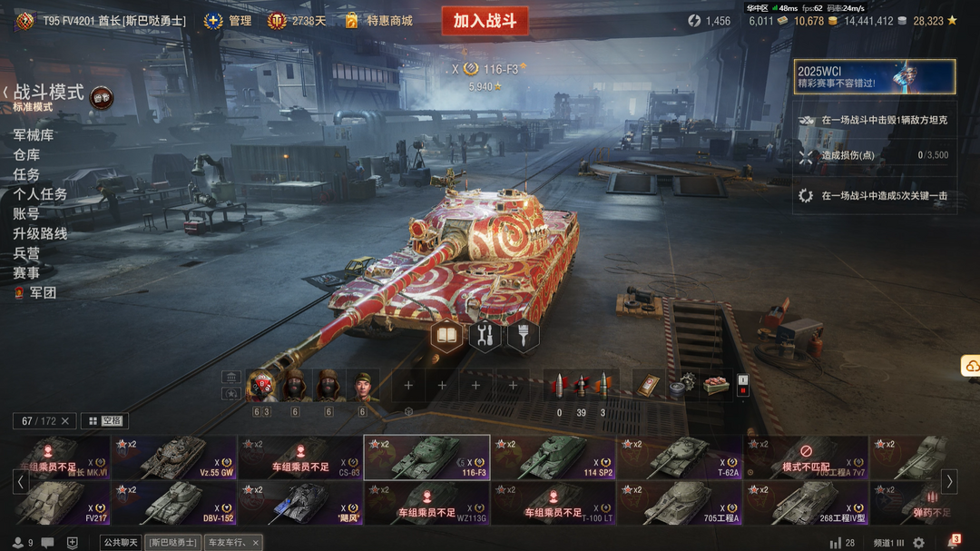Open the notification bell with red badge
Image resolution: width=980 pixels, height=551 pixels.
[x=954, y=541]
